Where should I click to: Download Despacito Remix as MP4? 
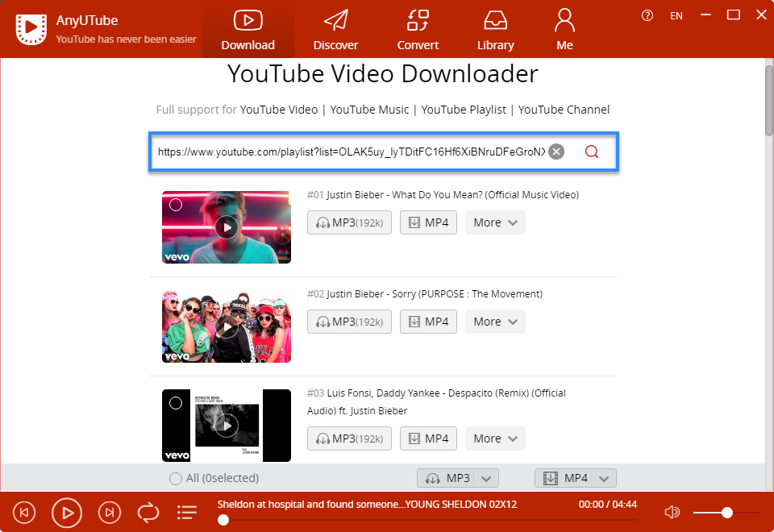coord(428,438)
